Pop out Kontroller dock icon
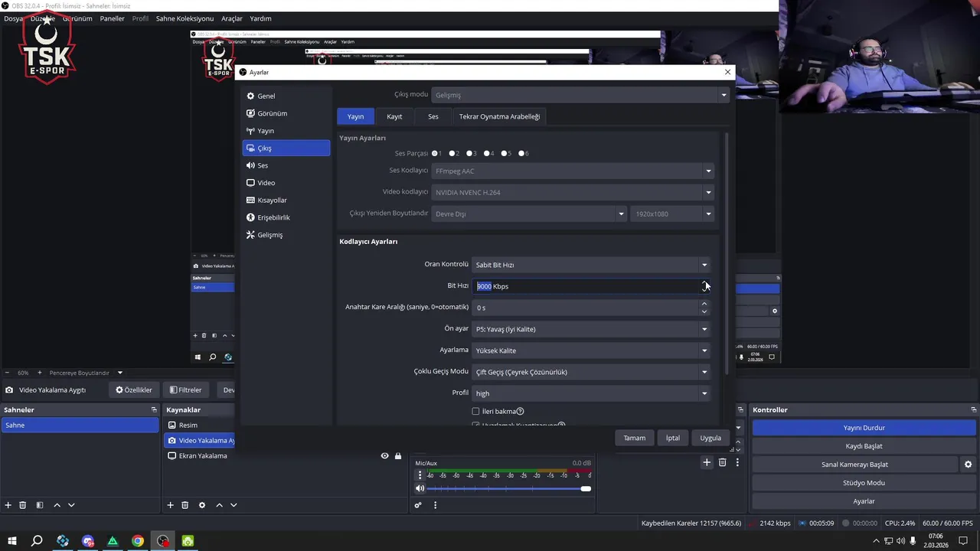The width and height of the screenshot is (980, 551). (974, 410)
